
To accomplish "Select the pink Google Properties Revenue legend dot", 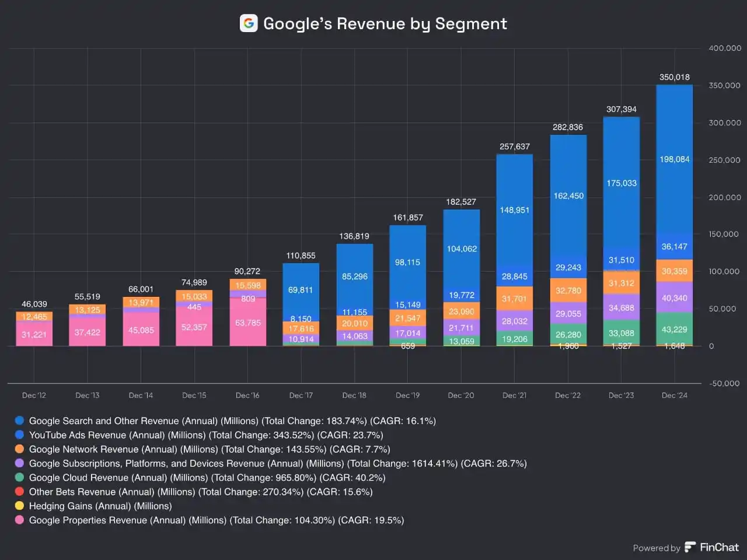I will [19, 520].
